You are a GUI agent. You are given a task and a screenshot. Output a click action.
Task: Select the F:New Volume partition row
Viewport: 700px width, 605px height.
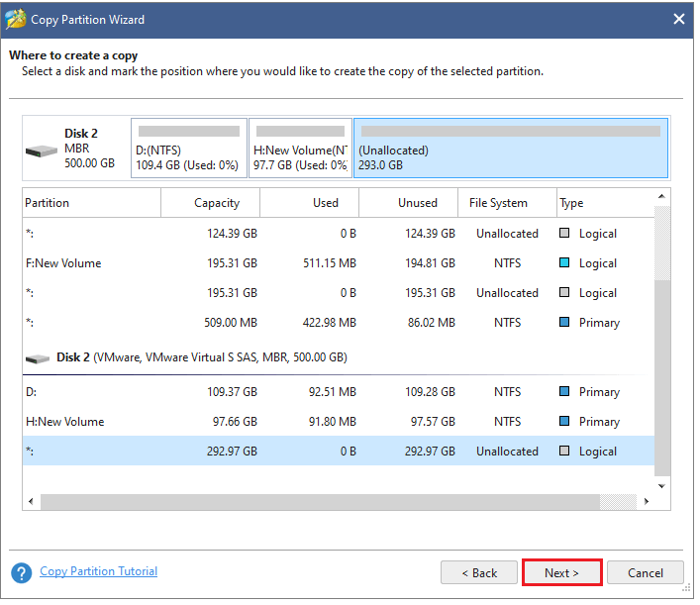[339, 263]
